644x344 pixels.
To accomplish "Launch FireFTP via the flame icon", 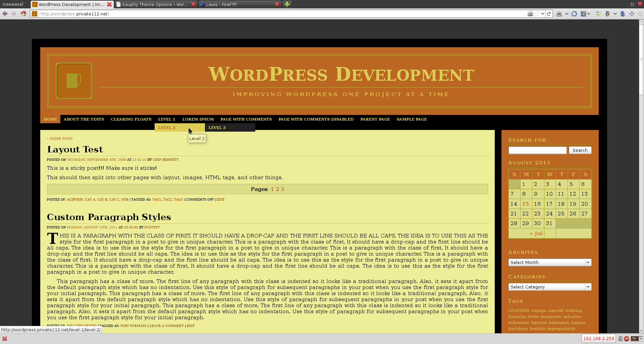I will 607,14.
